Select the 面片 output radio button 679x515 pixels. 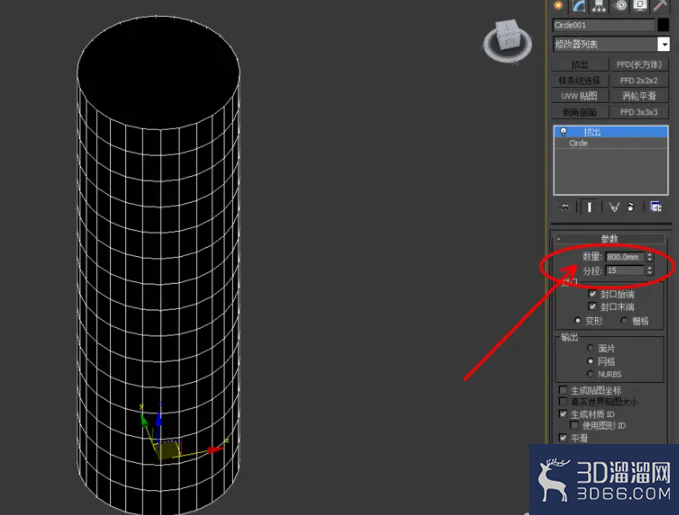click(590, 348)
